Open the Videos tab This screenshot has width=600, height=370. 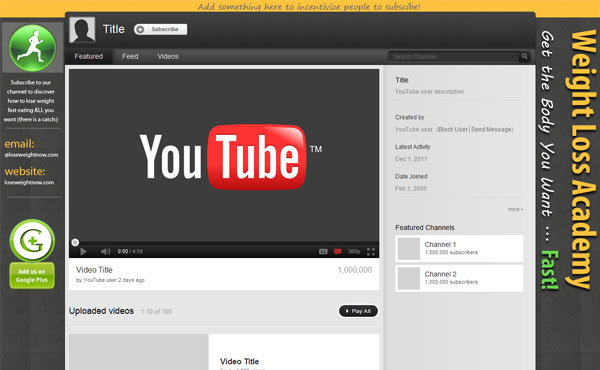click(x=168, y=56)
